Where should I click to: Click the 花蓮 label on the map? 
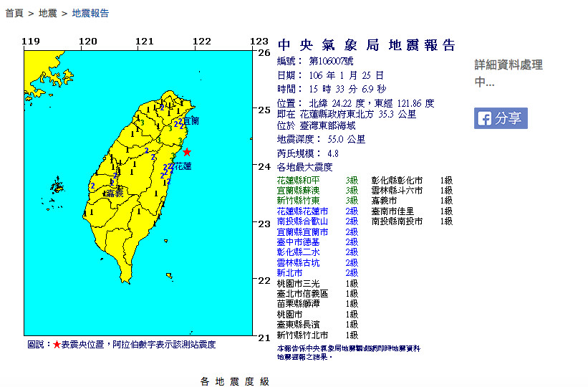click(183, 167)
